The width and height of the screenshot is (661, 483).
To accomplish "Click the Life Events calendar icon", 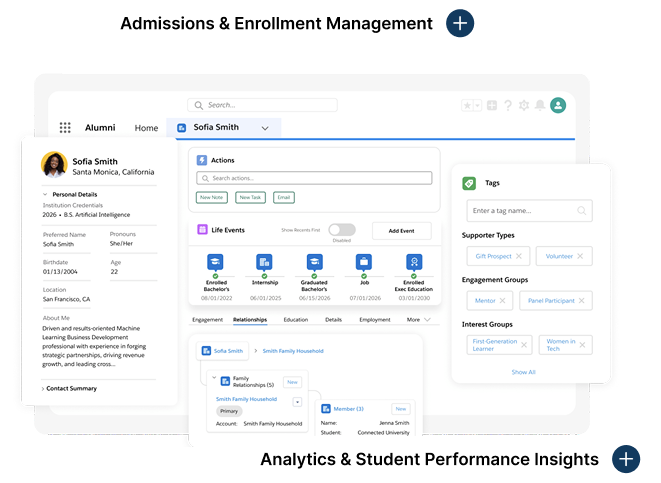I will click(202, 230).
